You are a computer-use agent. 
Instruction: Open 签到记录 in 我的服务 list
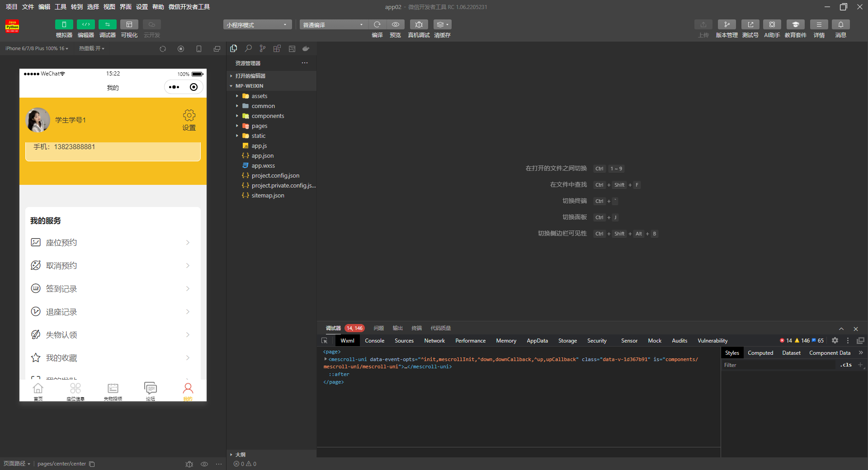click(x=113, y=289)
